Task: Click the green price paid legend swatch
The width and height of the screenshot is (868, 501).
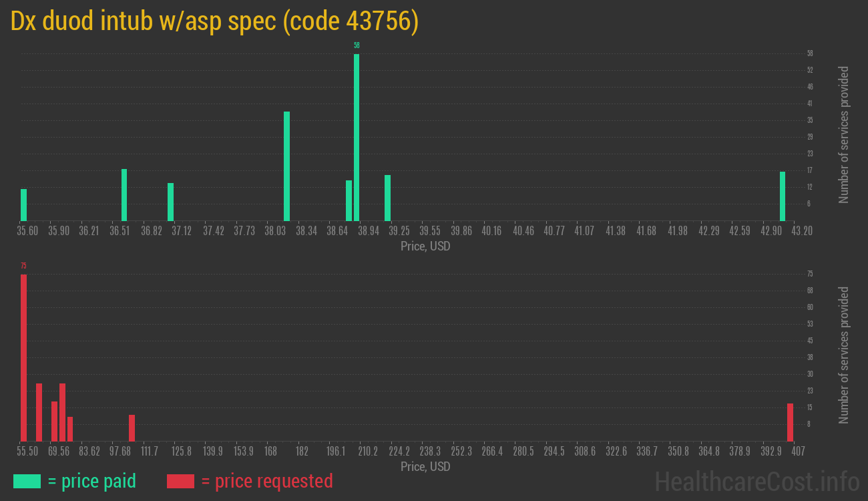Action: pyautogui.click(x=27, y=481)
